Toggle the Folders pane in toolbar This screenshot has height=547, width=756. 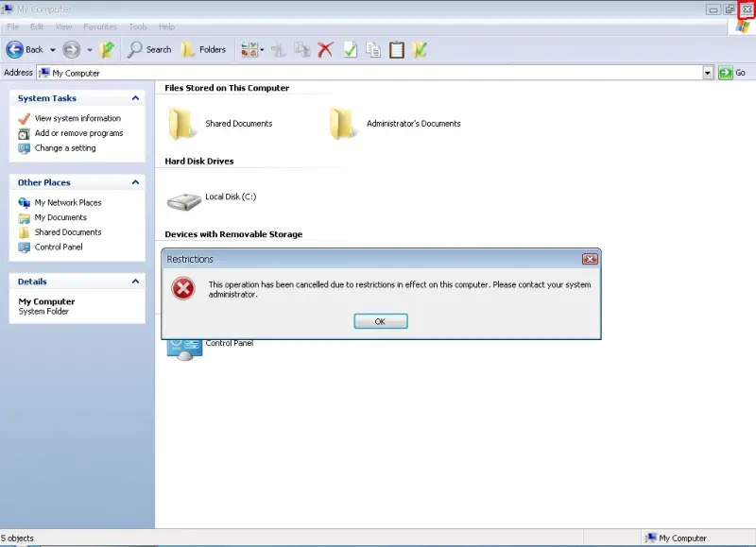tap(203, 50)
